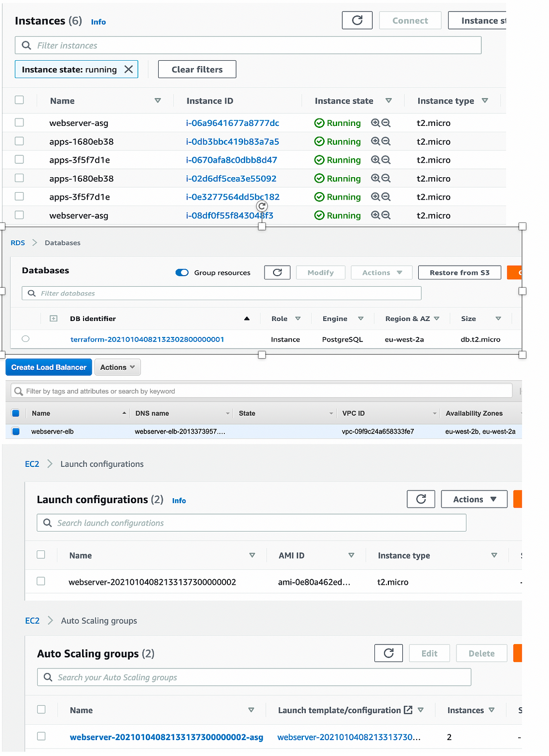Refresh the Auto Scaling groups list
Viewport: 549px width, 756px height.
[389, 653]
